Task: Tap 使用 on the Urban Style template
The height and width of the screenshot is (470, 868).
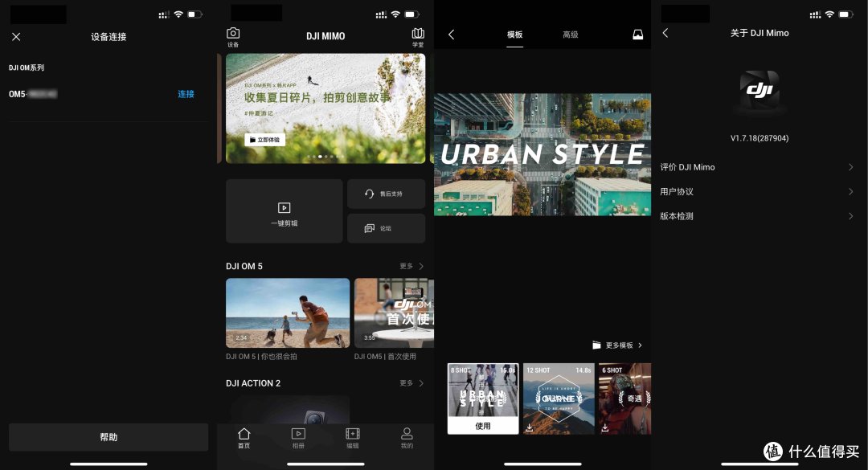Action: pyautogui.click(x=483, y=426)
